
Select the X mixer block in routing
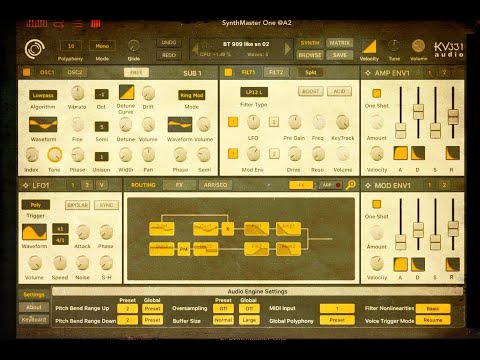pos(228,229)
